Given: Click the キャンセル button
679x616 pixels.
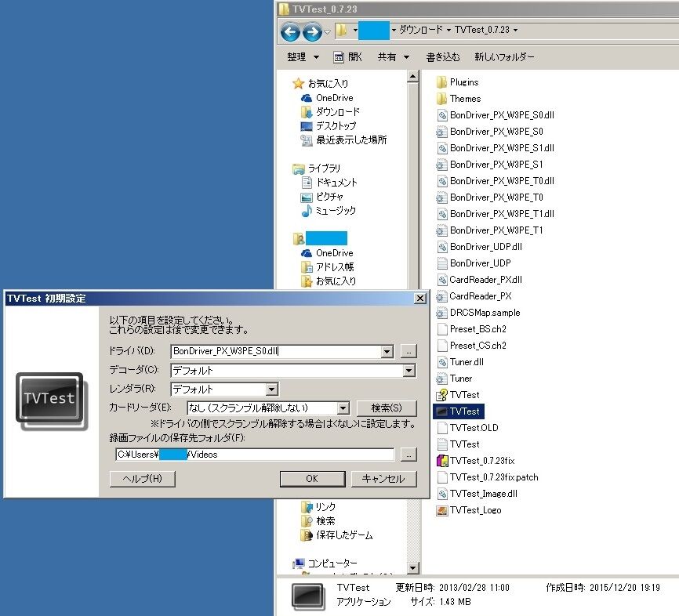Looking at the screenshot, I should pyautogui.click(x=383, y=478).
